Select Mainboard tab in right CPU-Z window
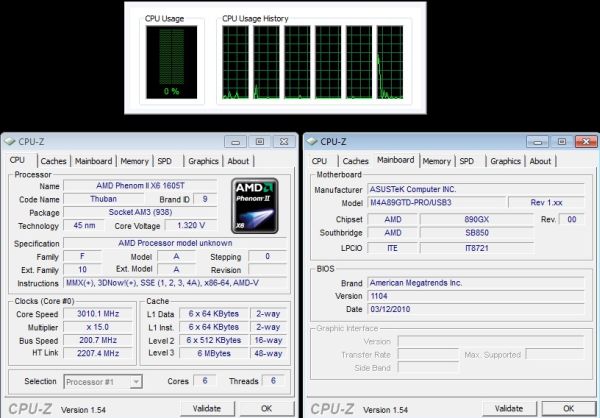Viewport: 600px width, 418px height. coord(396,160)
